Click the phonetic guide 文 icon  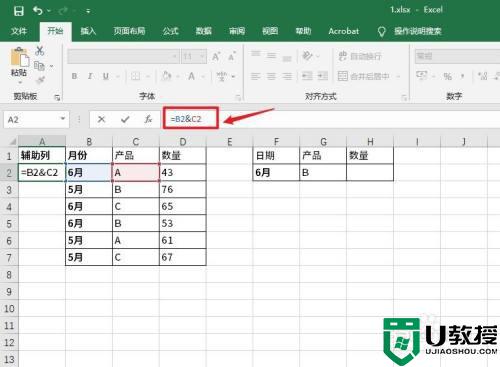tap(222, 77)
